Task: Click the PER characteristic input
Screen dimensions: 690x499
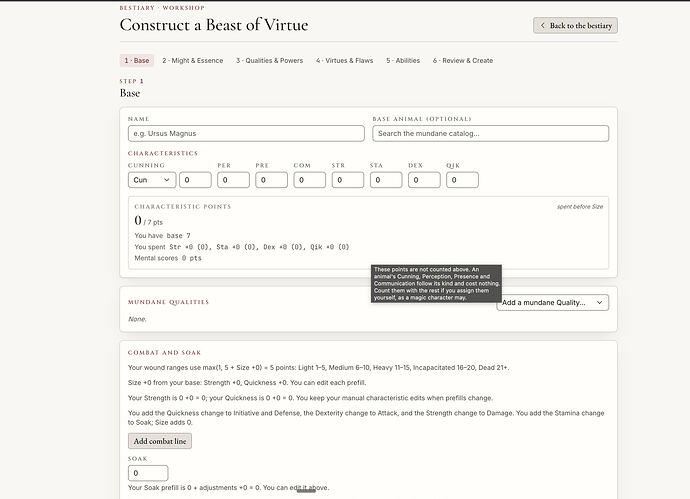Action: 233,180
